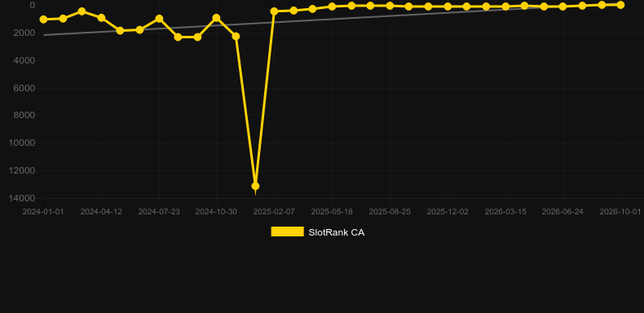Select the data point for 2025-08-25
The image size is (644, 313).
[x=390, y=6]
